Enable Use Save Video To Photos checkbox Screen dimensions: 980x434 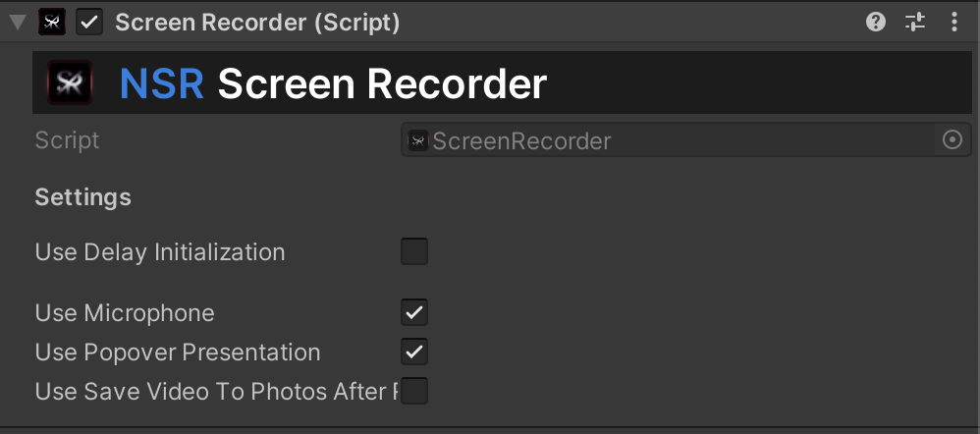tap(414, 391)
